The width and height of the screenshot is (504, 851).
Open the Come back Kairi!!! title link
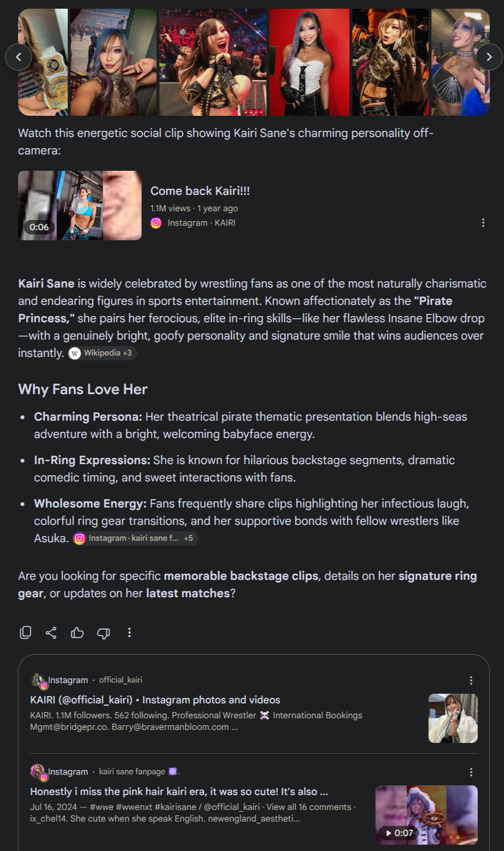click(200, 191)
